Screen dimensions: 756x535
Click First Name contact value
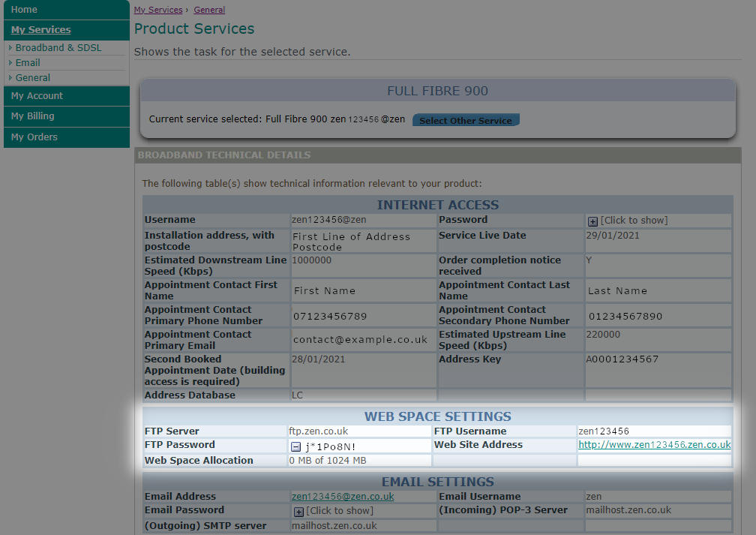click(325, 291)
